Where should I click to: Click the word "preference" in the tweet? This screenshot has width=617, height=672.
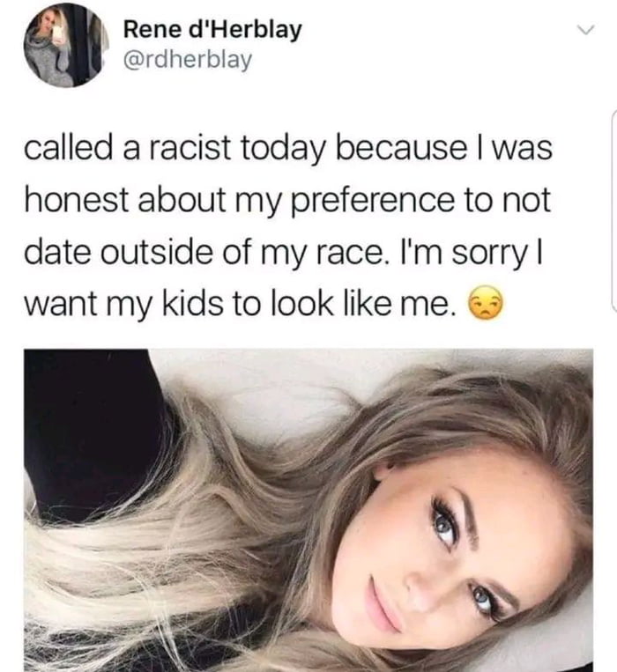(373, 201)
